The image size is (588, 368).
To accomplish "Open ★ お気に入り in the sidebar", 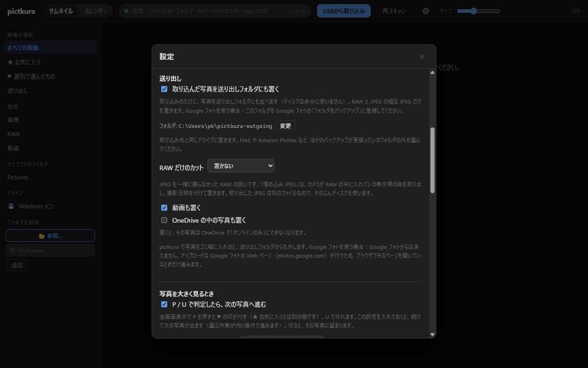I will pos(50,62).
